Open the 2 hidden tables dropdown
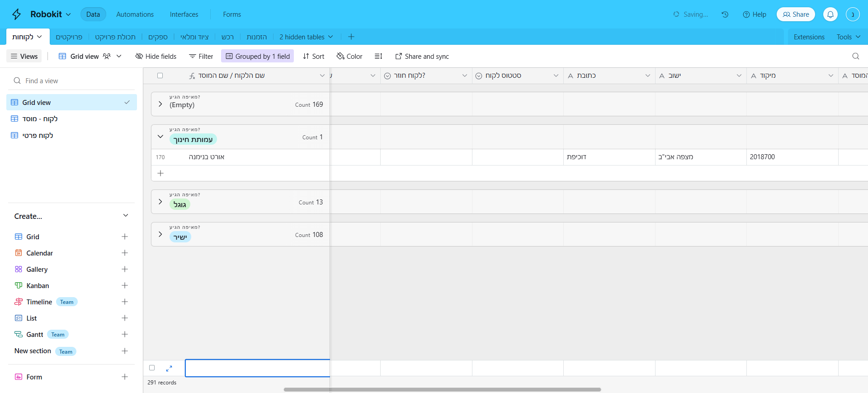 coord(306,37)
